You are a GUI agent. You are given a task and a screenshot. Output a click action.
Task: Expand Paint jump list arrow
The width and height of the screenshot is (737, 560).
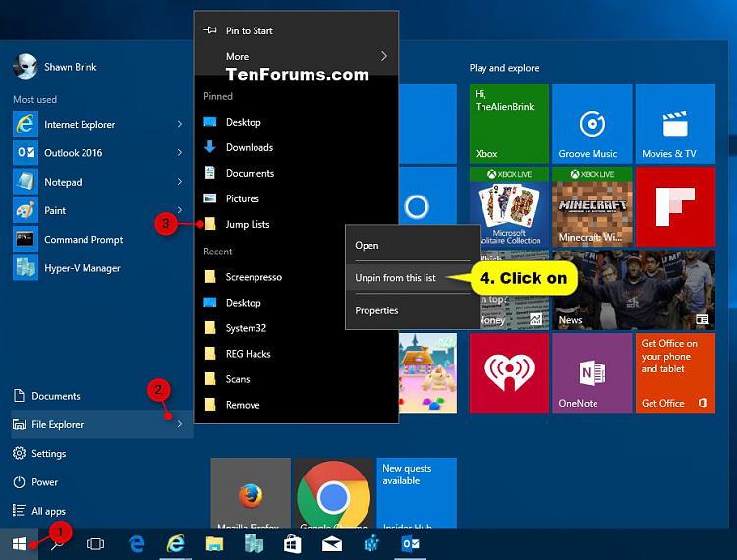click(x=180, y=209)
